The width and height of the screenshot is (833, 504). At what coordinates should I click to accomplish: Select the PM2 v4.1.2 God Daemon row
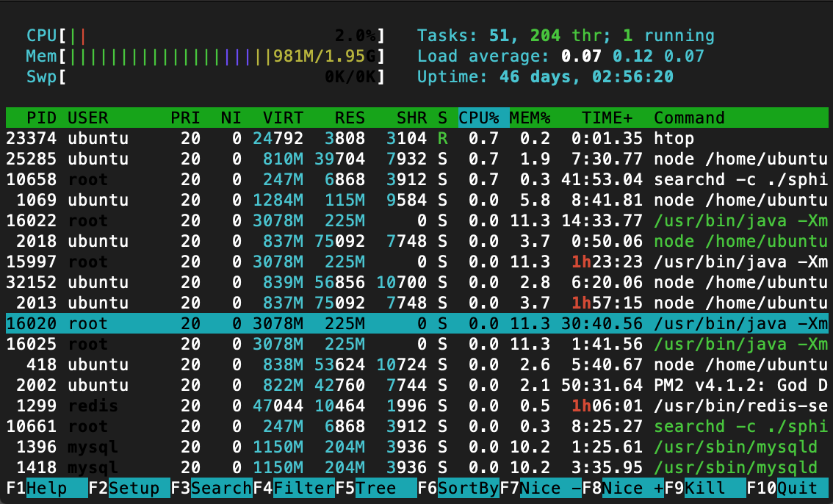point(417,385)
